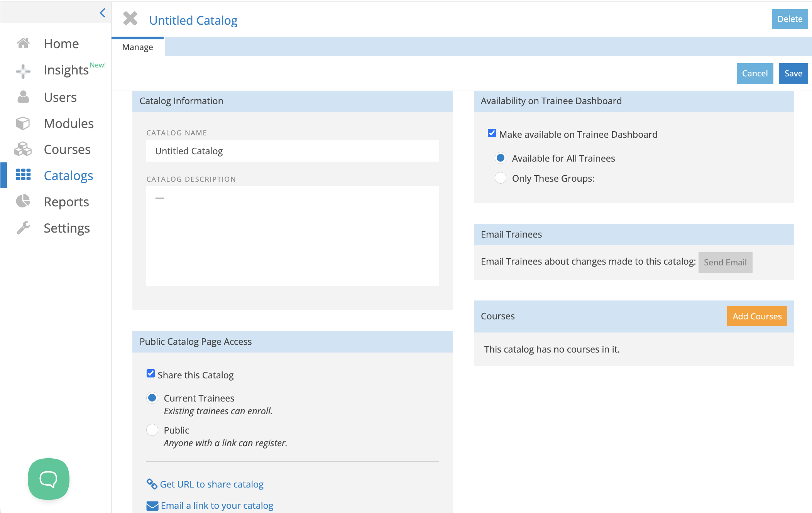Click Get URL to share catalog link
The image size is (812, 513).
click(x=211, y=484)
